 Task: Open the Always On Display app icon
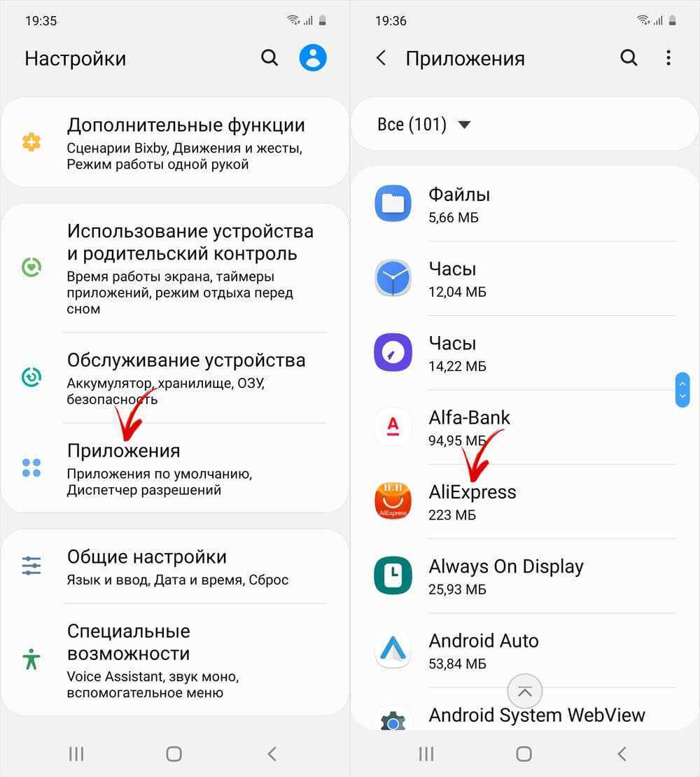(x=393, y=575)
